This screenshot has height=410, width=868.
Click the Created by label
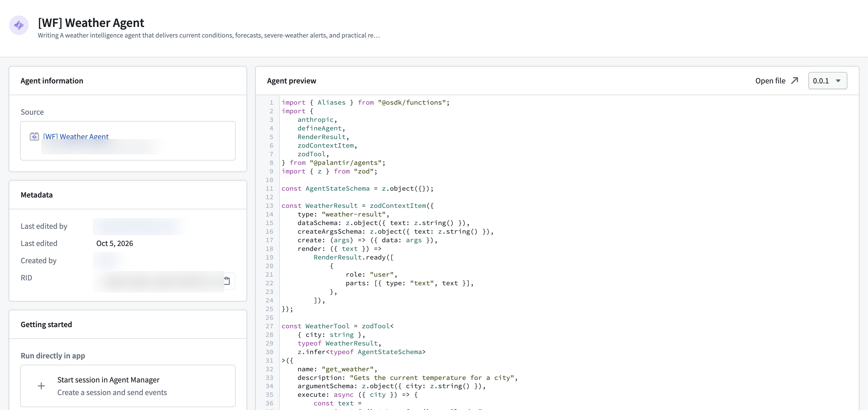pos(38,260)
